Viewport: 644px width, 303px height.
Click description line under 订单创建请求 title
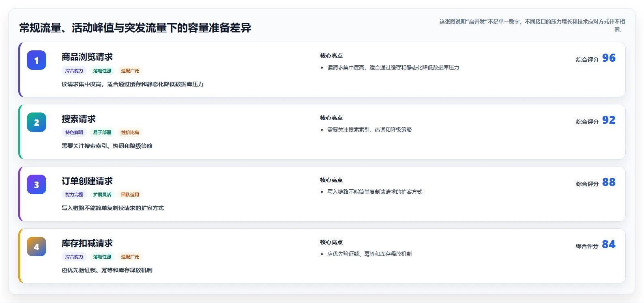[x=113, y=208]
